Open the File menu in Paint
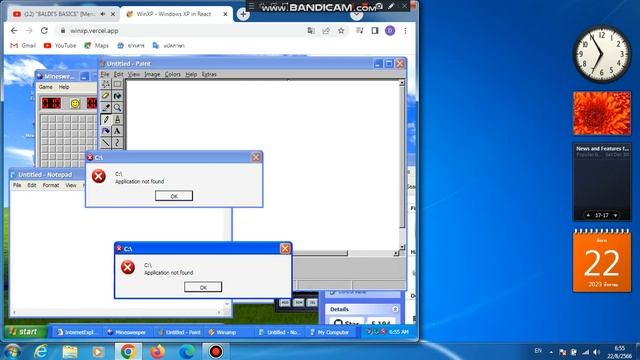The width and height of the screenshot is (640, 360). pos(105,74)
